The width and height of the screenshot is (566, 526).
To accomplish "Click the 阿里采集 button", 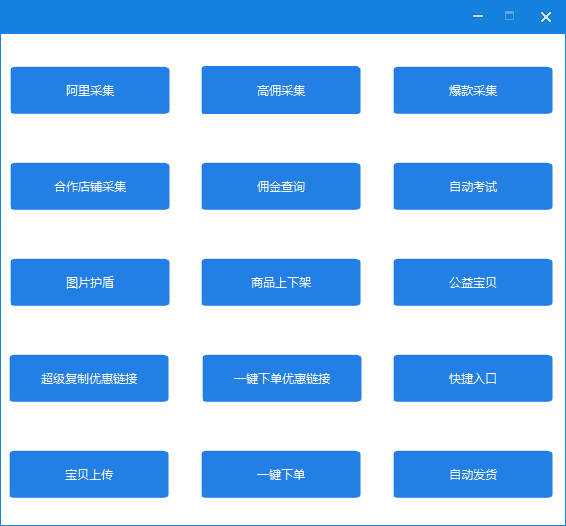I will point(90,90).
